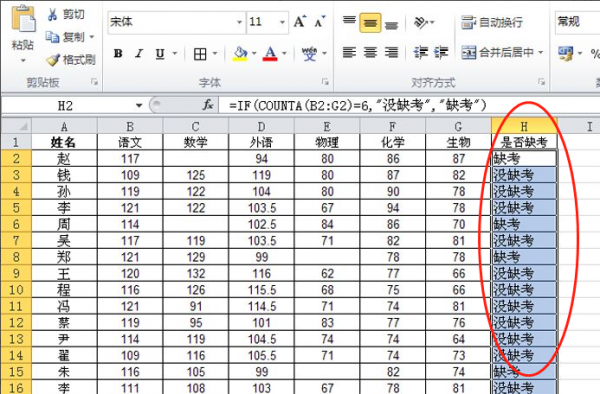Decrease font size with small A
The image size is (600, 394).
(320, 22)
